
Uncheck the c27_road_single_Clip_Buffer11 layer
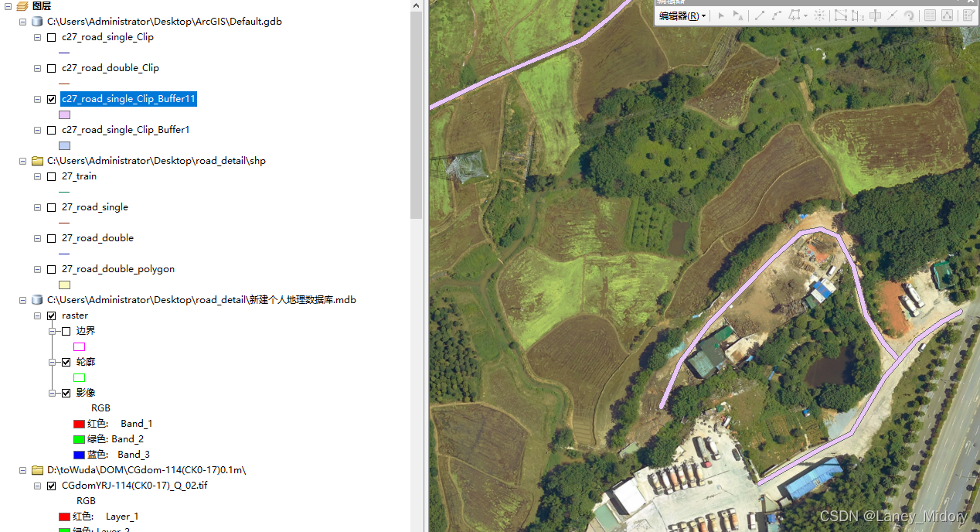pyautogui.click(x=52, y=99)
